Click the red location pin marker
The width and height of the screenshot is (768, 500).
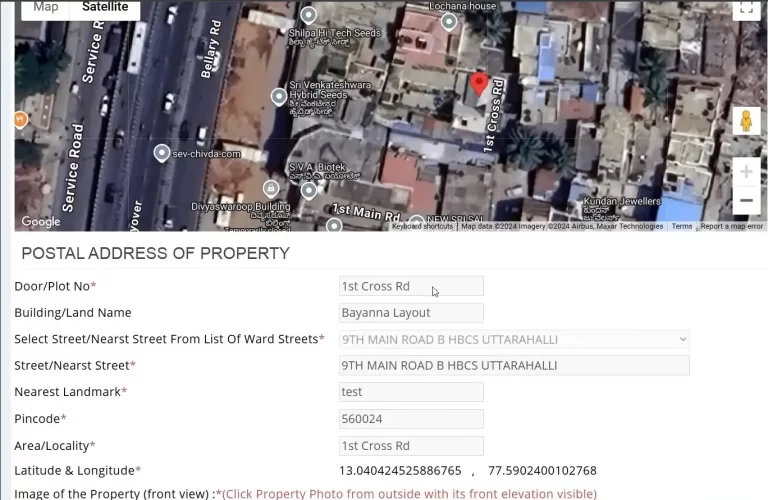pos(479,84)
